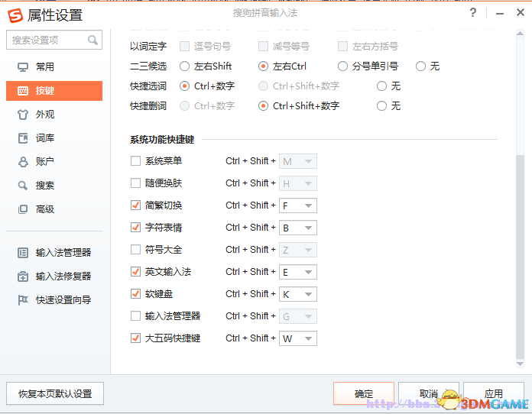Select 无 for 快捷选词
The width and height of the screenshot is (532, 414).
coord(381,86)
